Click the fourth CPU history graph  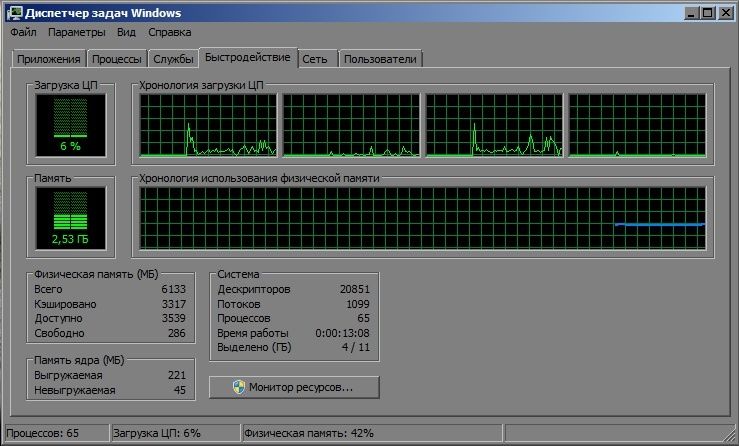638,125
